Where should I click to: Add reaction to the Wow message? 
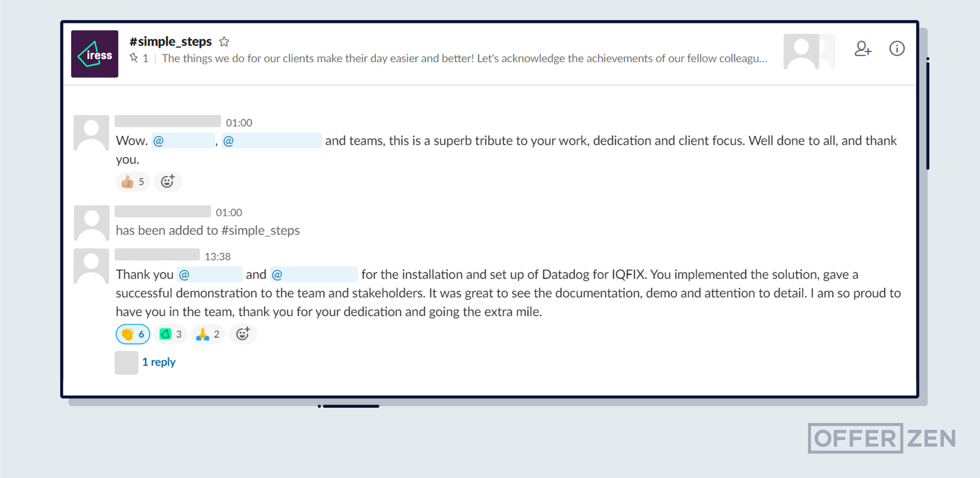coord(168,182)
